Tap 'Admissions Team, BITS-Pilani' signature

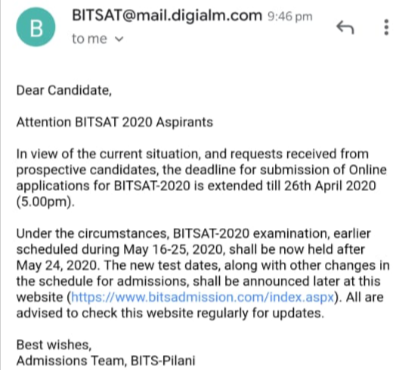point(106,361)
